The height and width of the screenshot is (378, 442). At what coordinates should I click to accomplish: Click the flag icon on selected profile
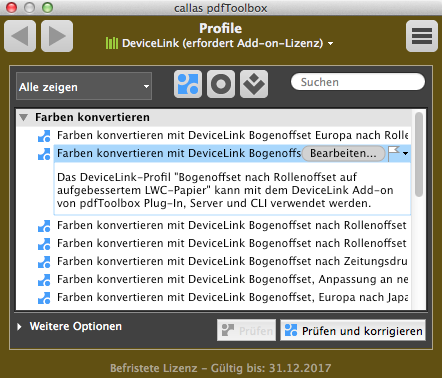pyautogui.click(x=394, y=153)
